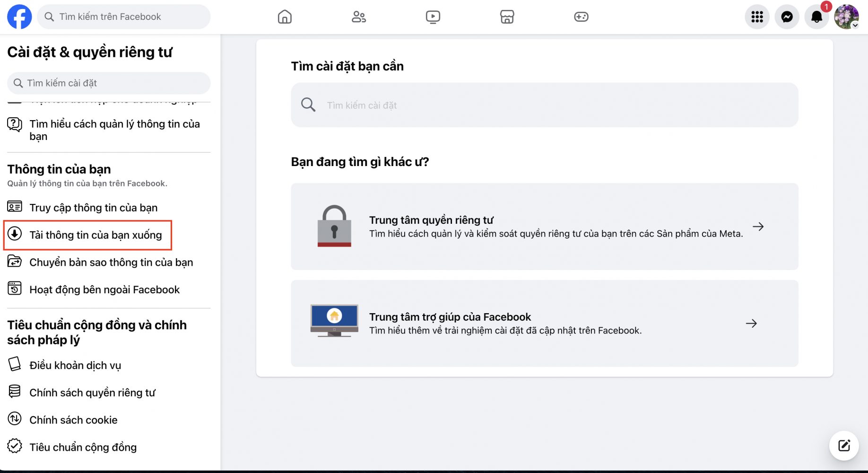This screenshot has width=868, height=473.
Task: Open the notifications bell
Action: (816, 17)
